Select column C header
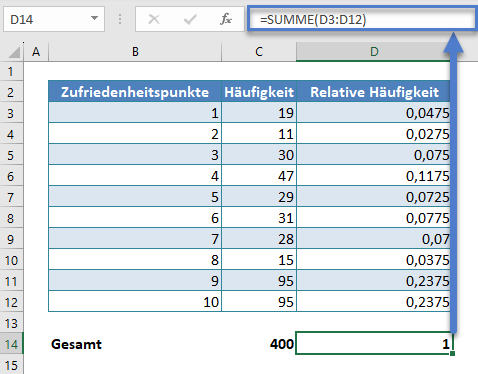This screenshot has height=374, width=478. 259,52
